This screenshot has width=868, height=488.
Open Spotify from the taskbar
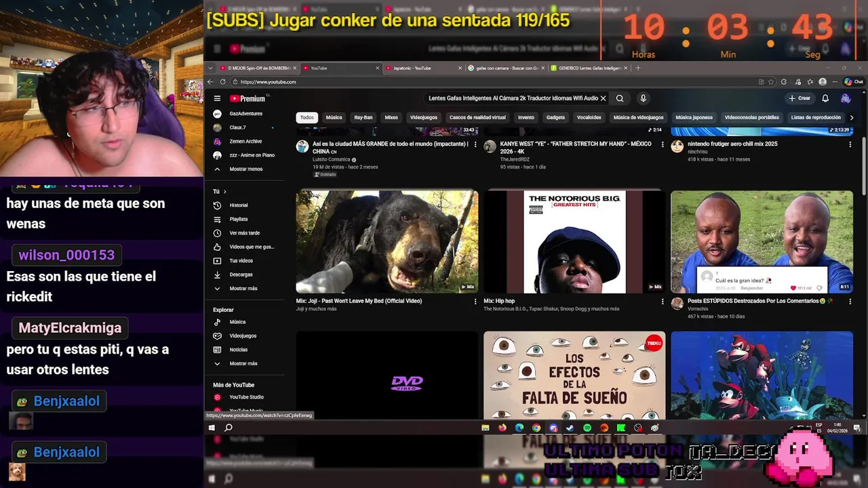[x=587, y=428]
